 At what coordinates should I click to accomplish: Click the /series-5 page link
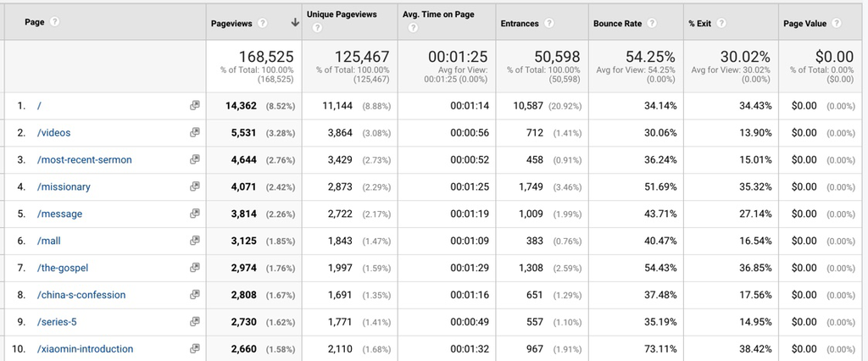58,322
